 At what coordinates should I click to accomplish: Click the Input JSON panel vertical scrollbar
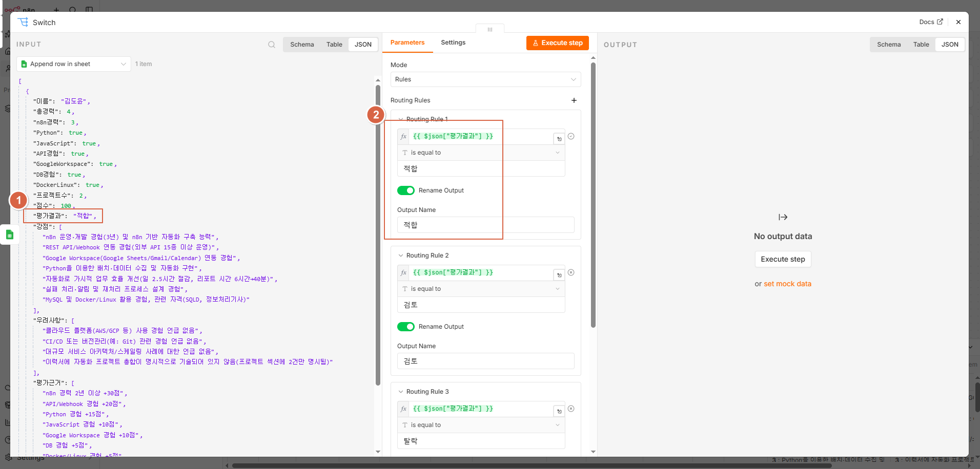tap(378, 236)
